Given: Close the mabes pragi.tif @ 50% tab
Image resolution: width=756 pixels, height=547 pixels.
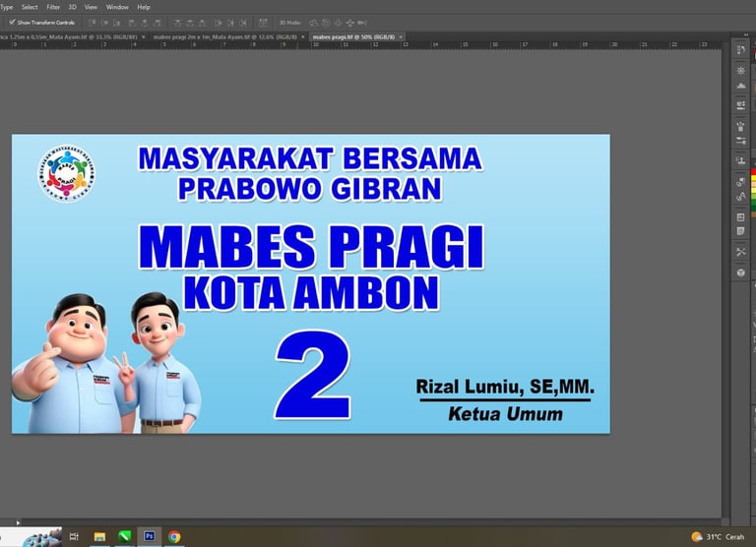Looking at the screenshot, I should pyautogui.click(x=401, y=36).
